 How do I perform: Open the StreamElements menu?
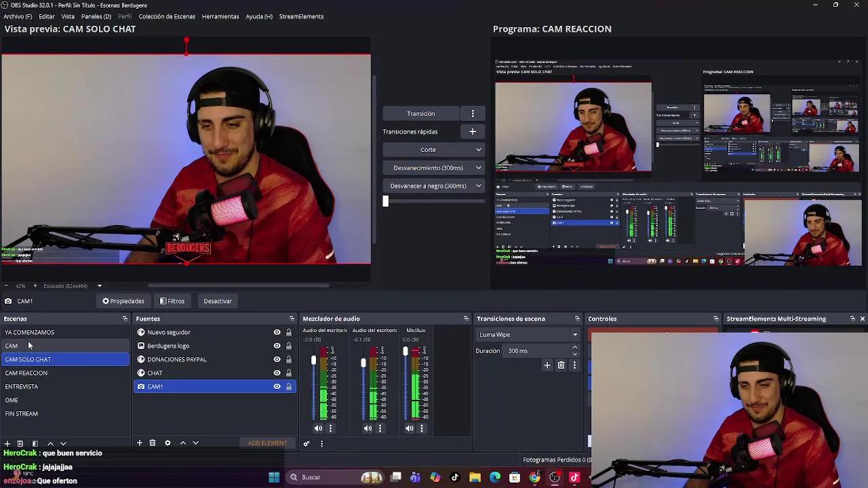tap(301, 16)
